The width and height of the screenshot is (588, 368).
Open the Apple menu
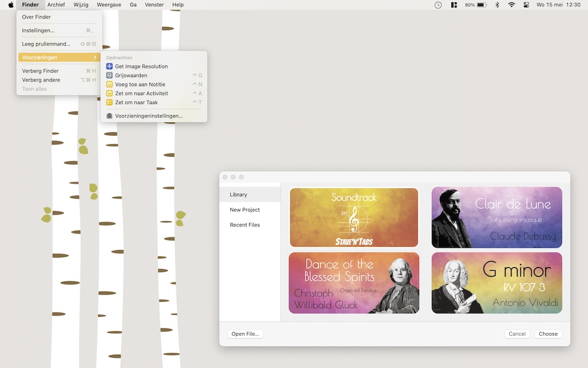coord(11,5)
